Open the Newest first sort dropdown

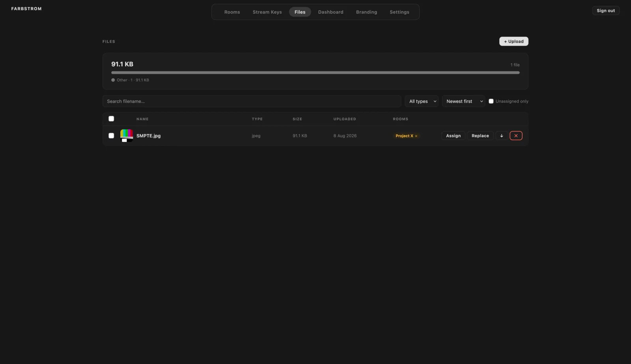click(463, 101)
